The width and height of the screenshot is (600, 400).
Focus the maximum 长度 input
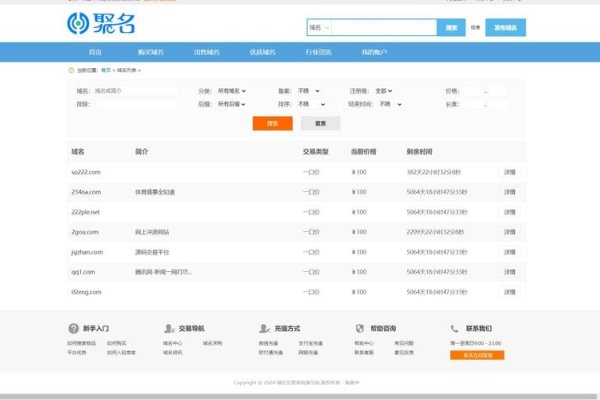(498, 104)
